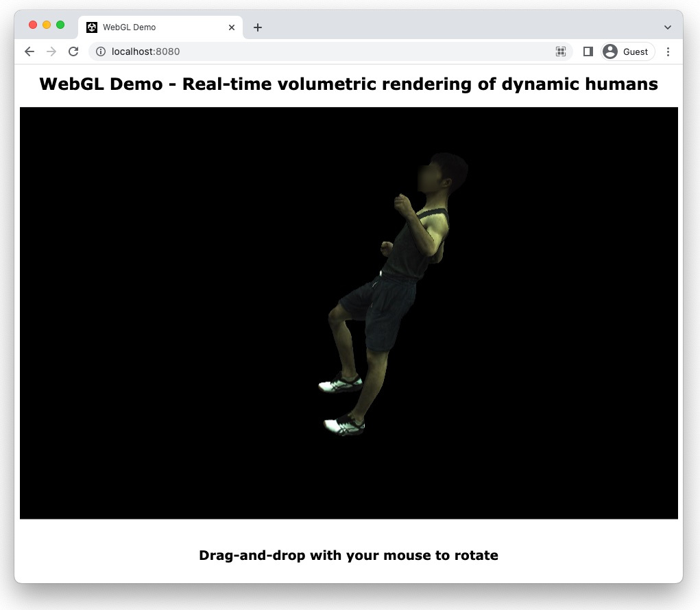Click the browser forward arrow
This screenshot has width=700, height=610.
(51, 52)
